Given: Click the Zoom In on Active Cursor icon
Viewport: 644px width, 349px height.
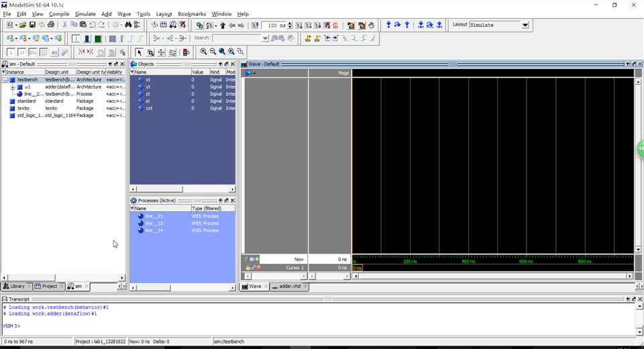Looking at the screenshot, I should (x=231, y=52).
